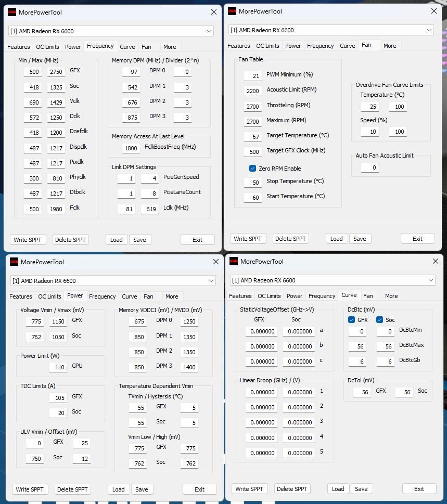Click Delete SPPT in the Fan-tab window
This screenshot has width=447, height=504.
point(290,239)
